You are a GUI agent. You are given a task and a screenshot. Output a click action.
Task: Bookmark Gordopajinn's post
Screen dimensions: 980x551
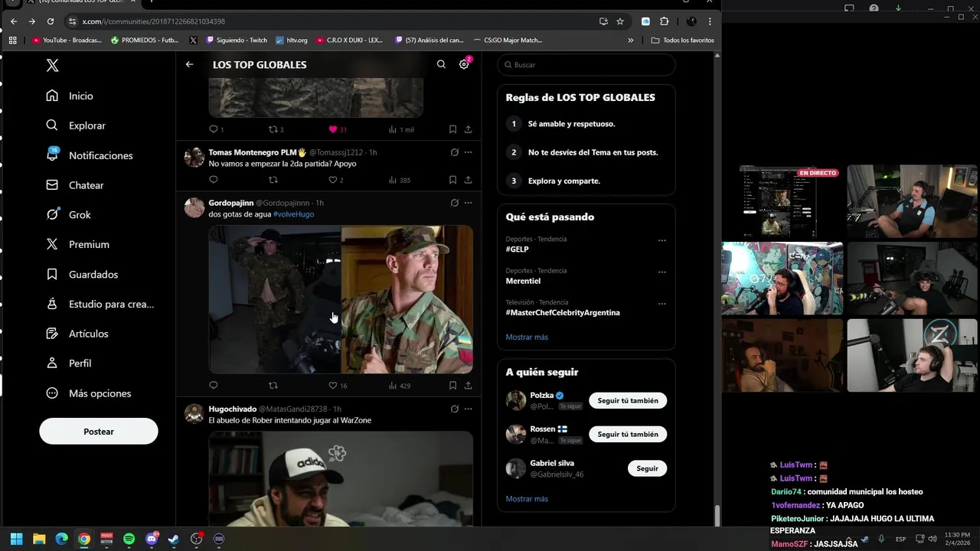(452, 386)
